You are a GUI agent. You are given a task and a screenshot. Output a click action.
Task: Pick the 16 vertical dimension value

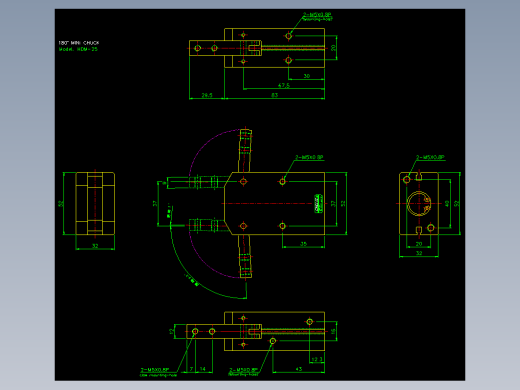pos(333,331)
